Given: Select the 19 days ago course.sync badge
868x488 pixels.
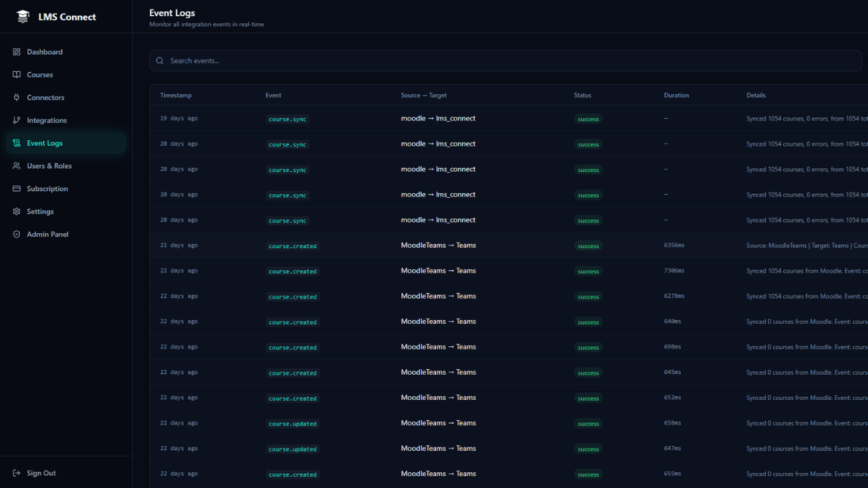Looking at the screenshot, I should 288,119.
